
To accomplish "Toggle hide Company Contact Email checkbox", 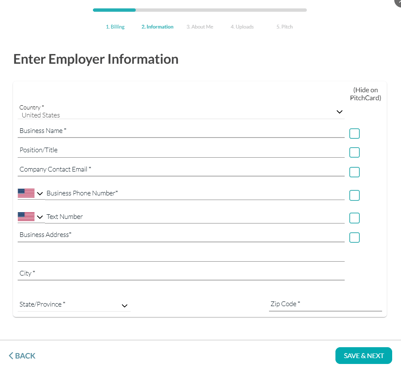I will point(354,172).
